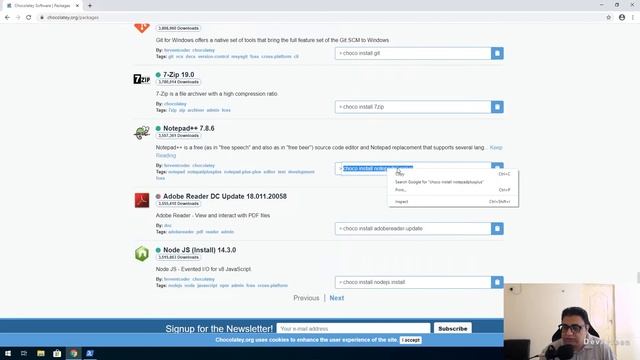Subscribe to the newsletter

click(x=453, y=329)
